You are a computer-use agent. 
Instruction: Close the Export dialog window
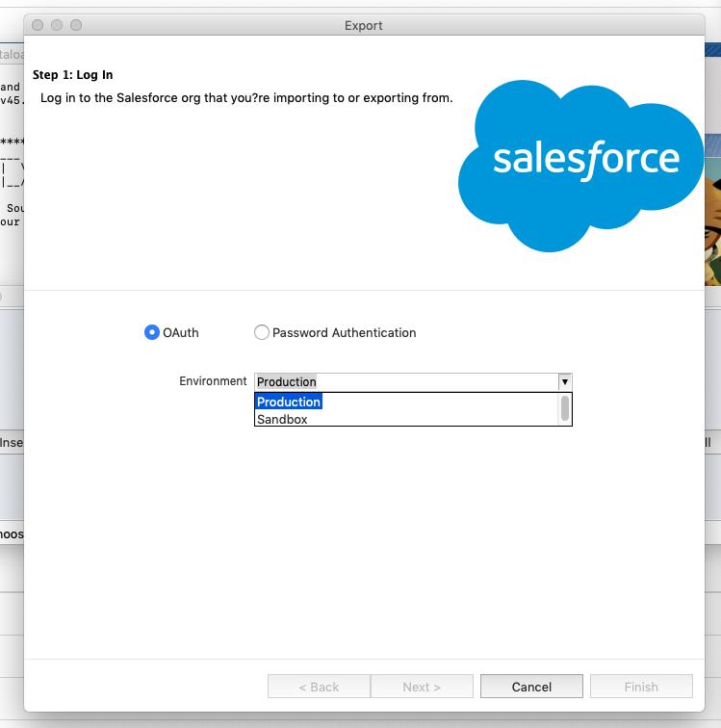pos(38,25)
